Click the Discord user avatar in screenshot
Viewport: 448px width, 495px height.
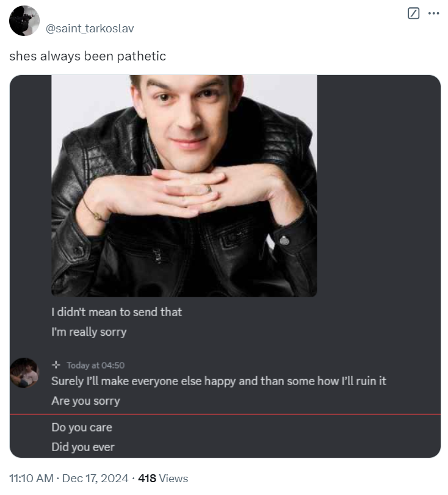(x=24, y=373)
